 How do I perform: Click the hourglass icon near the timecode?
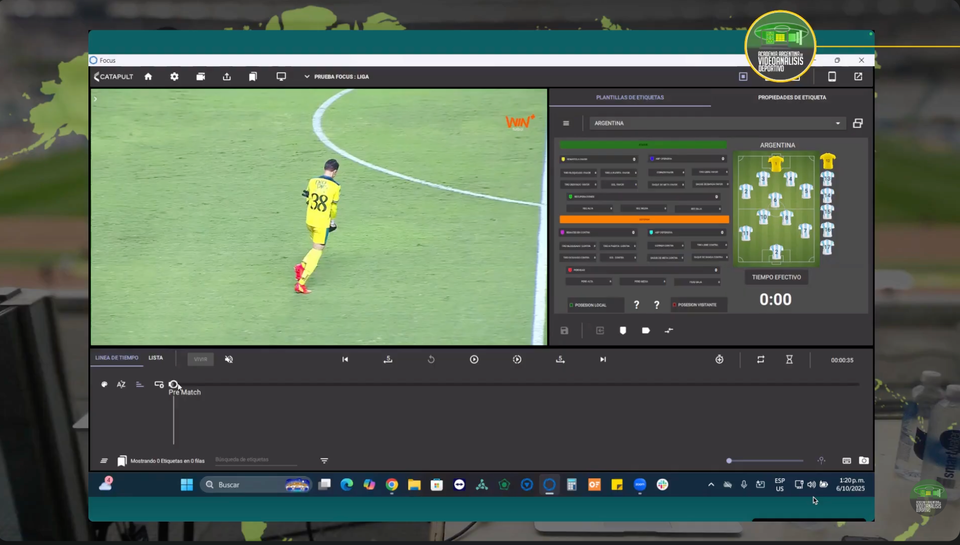pyautogui.click(x=789, y=359)
